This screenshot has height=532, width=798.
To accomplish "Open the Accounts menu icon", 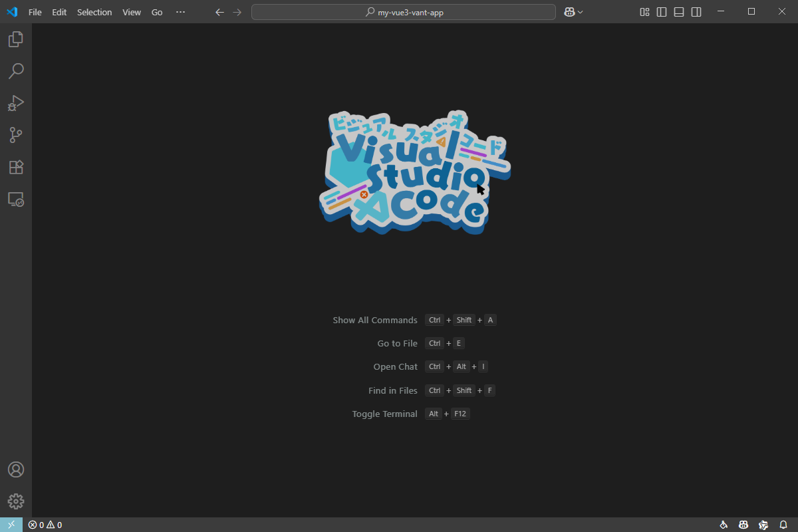I will click(x=16, y=469).
